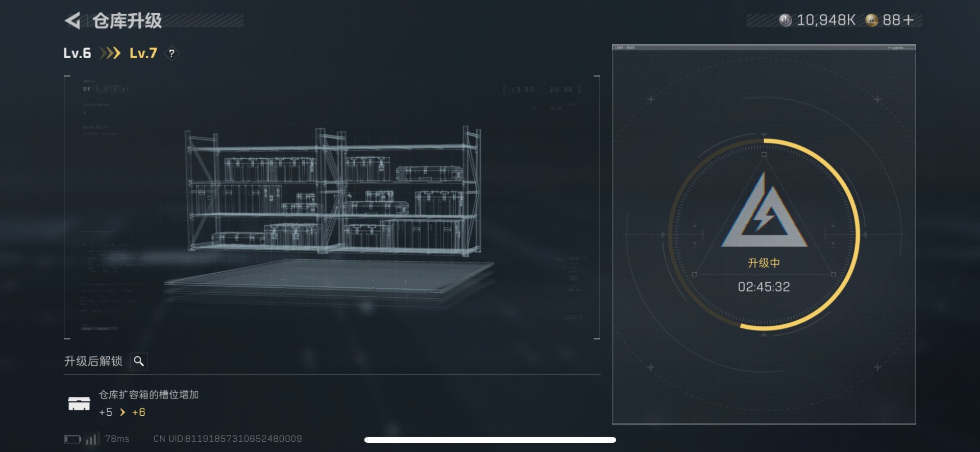This screenshot has height=452, width=980.
Task: Click the 升级中 status text
Action: pyautogui.click(x=764, y=263)
